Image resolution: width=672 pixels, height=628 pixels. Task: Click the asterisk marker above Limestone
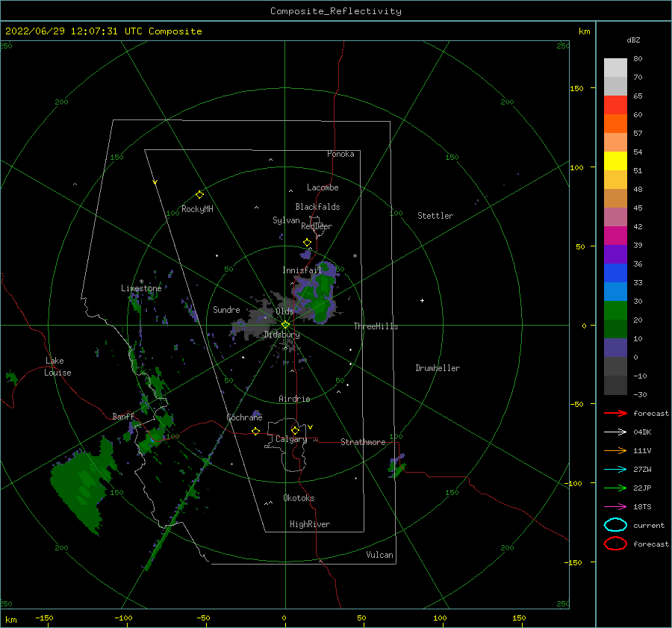141,282
